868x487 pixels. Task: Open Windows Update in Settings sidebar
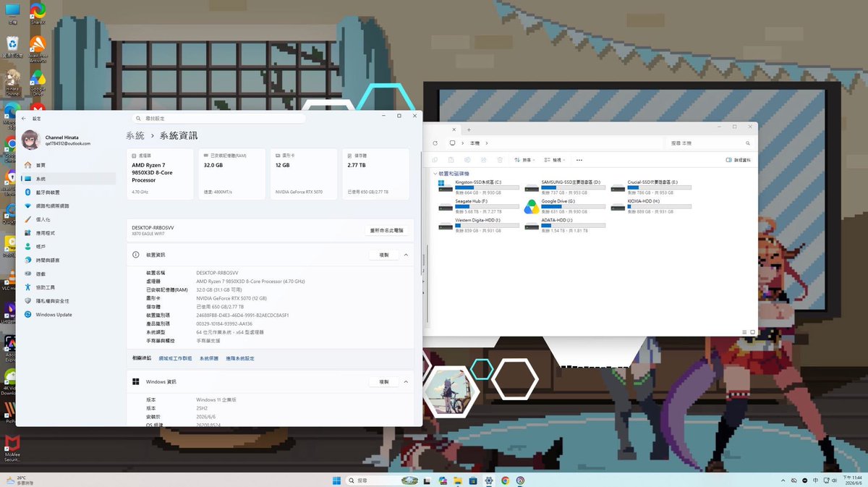(67, 315)
